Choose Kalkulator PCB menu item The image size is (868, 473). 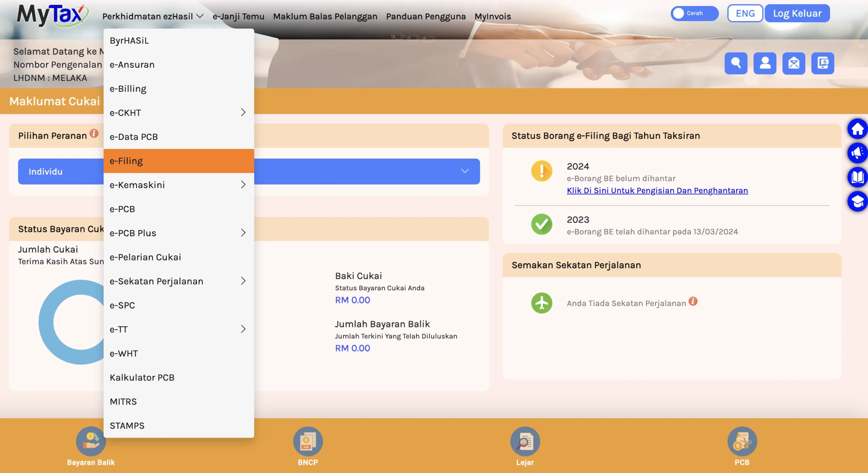coord(142,377)
